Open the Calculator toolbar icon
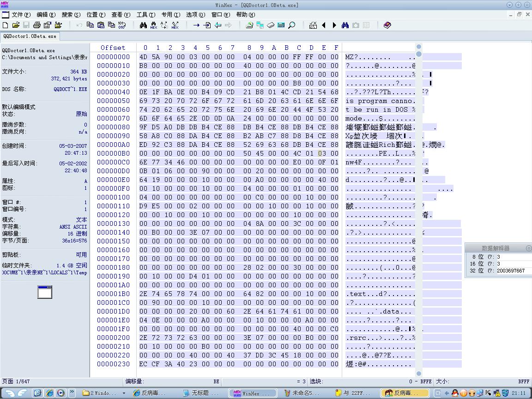Screen dimensions: 532x399 281,25
